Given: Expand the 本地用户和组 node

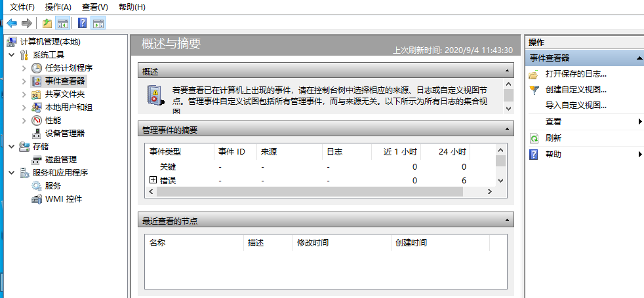Looking at the screenshot, I should coord(24,107).
